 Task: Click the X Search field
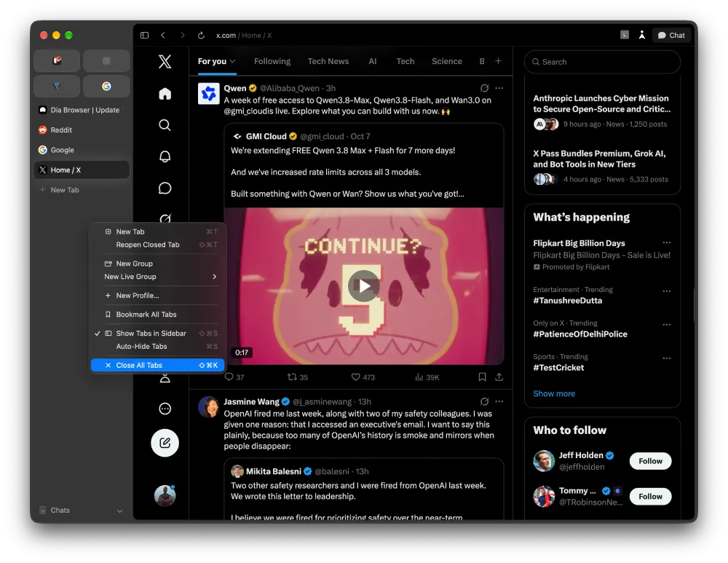(x=603, y=62)
